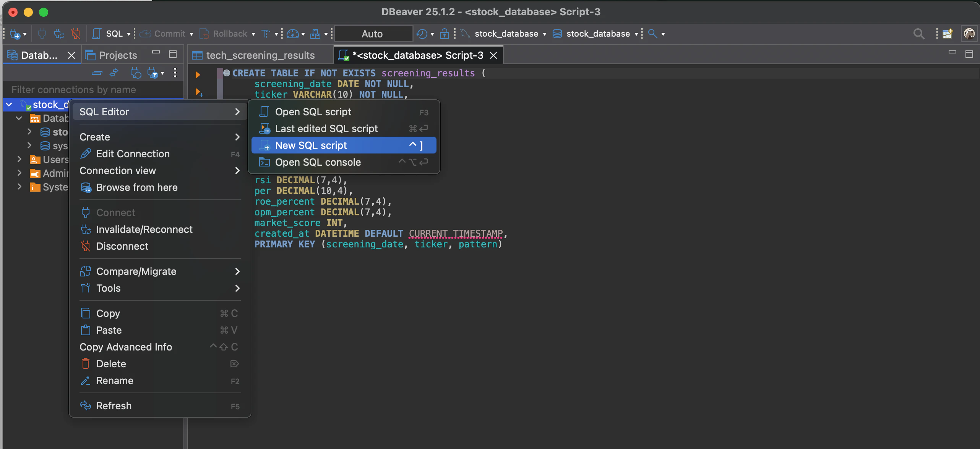The height and width of the screenshot is (449, 980).
Task: Expand the sys database node
Action: (x=29, y=145)
